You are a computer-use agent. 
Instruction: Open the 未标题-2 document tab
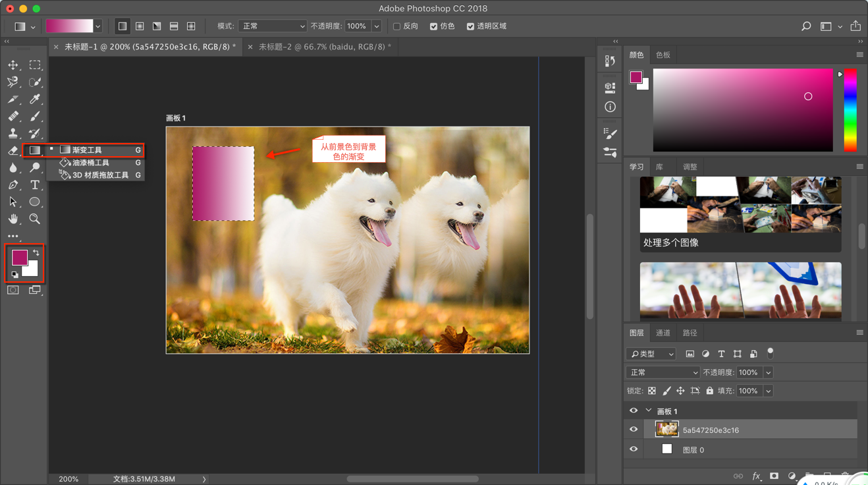pos(324,47)
